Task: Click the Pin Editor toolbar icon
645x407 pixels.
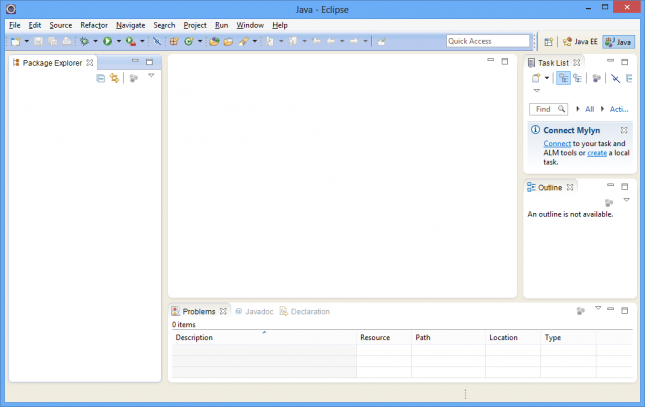Action: pyautogui.click(x=382, y=41)
